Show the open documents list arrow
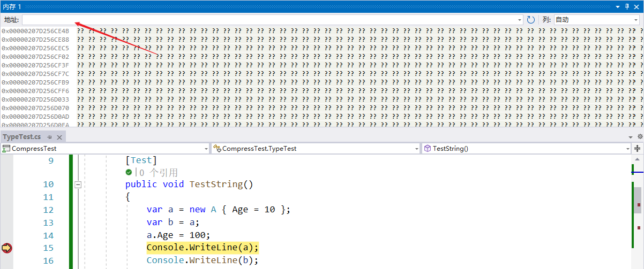The width and height of the screenshot is (644, 269). (630, 137)
